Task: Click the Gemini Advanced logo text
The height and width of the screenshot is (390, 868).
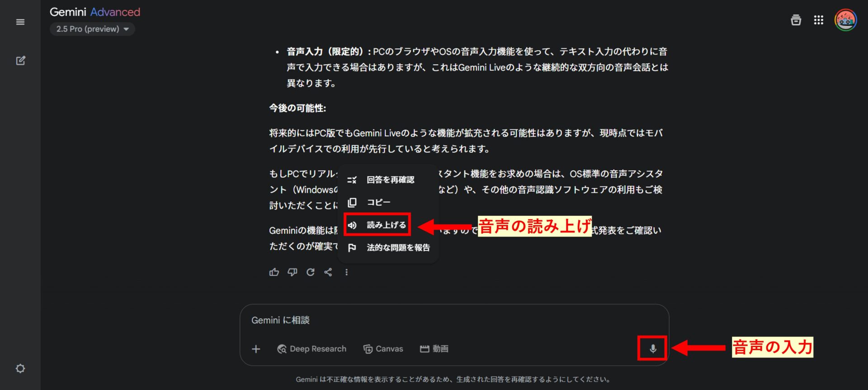Action: [x=95, y=12]
